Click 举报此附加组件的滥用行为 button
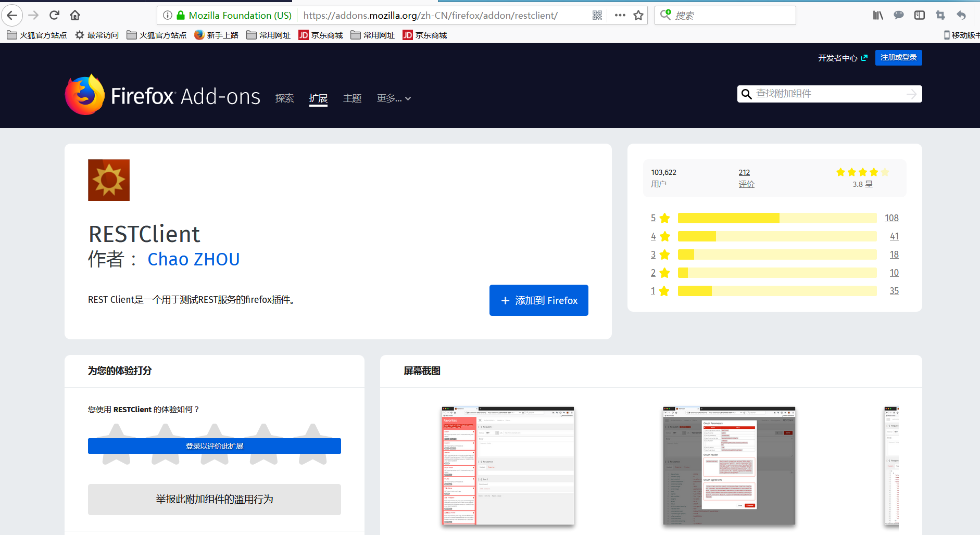Viewport: 980px width, 535px height. coord(215,500)
